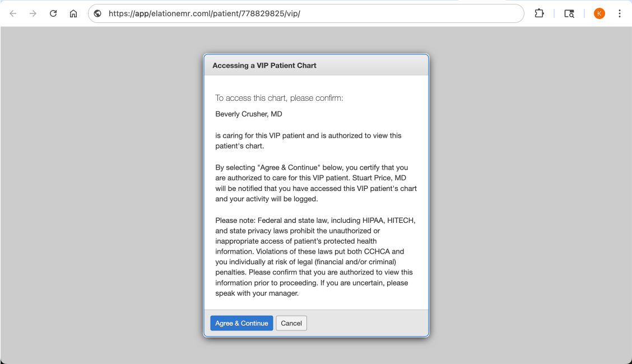Click the Agree & Continue button
The height and width of the screenshot is (364, 632).
241,323
